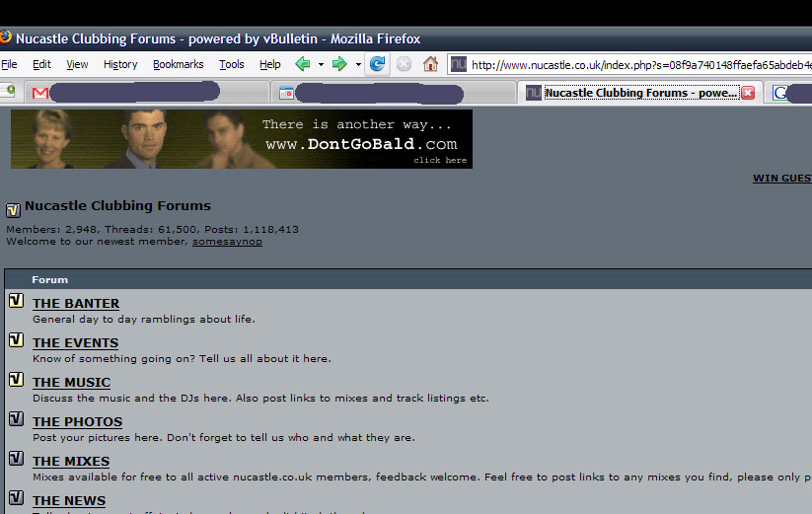Image resolution: width=812 pixels, height=514 pixels.
Task: Close the Nucastle Clubbing Forums tab
Action: pos(748,93)
